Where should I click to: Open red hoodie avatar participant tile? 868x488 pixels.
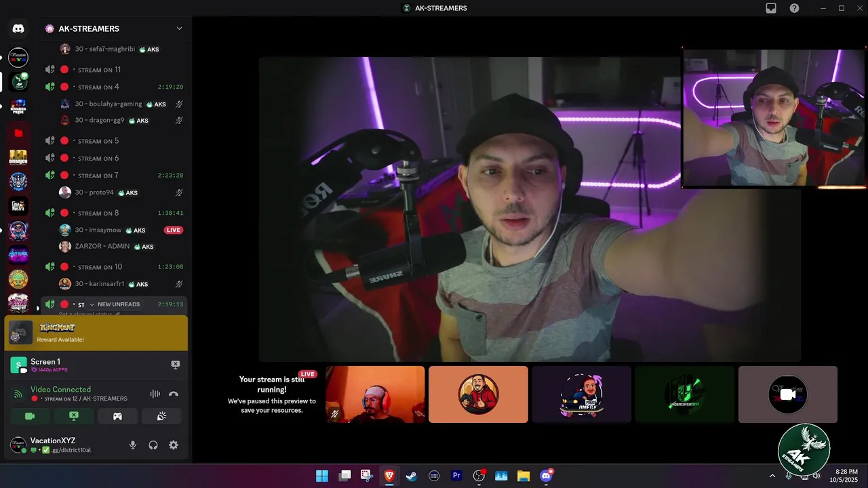[478, 394]
